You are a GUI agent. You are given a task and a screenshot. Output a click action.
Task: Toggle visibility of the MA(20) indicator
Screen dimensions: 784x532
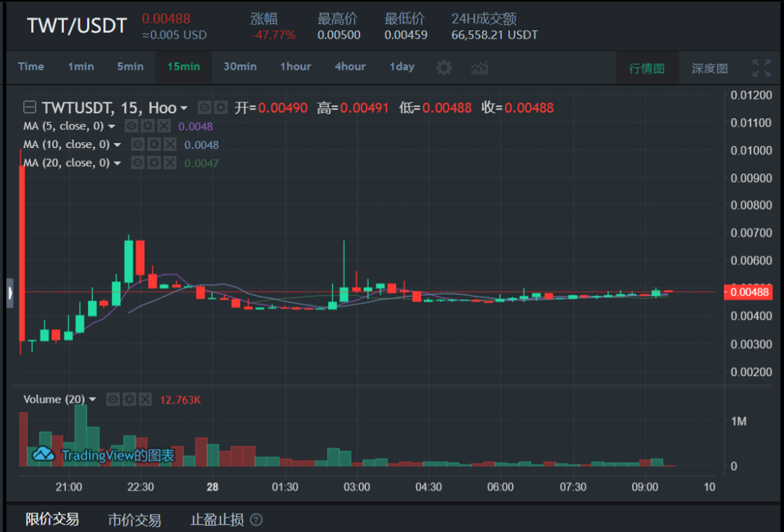click(138, 163)
